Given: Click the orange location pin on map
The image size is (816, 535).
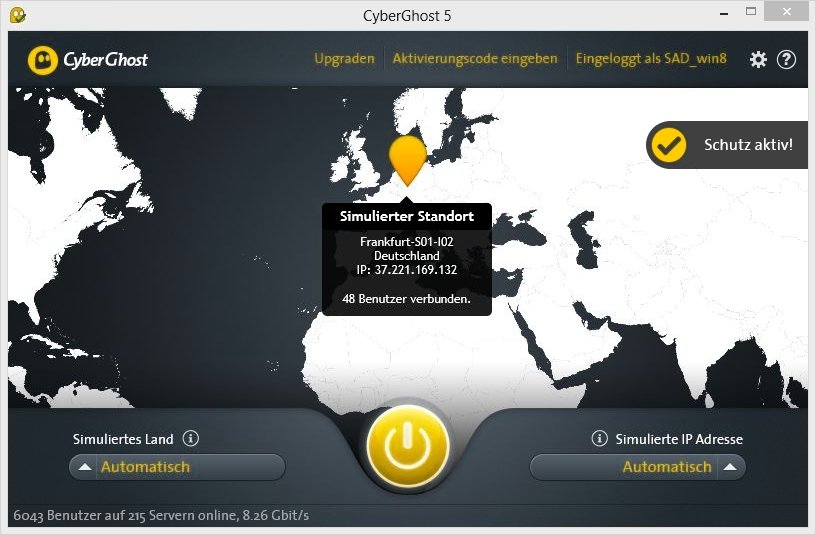Looking at the screenshot, I should (407, 158).
